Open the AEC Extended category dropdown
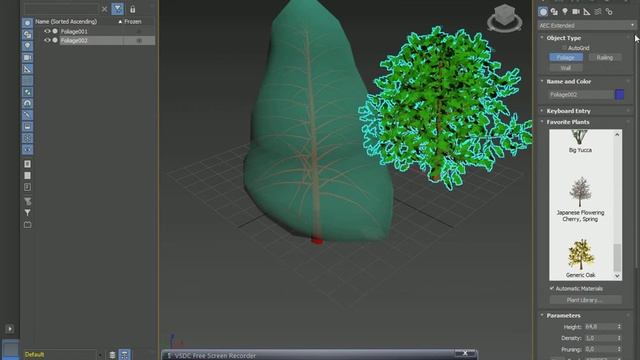The image size is (640, 360). (587, 25)
